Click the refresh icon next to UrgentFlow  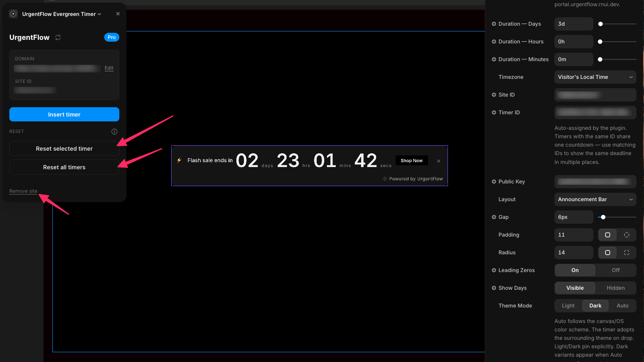(58, 38)
